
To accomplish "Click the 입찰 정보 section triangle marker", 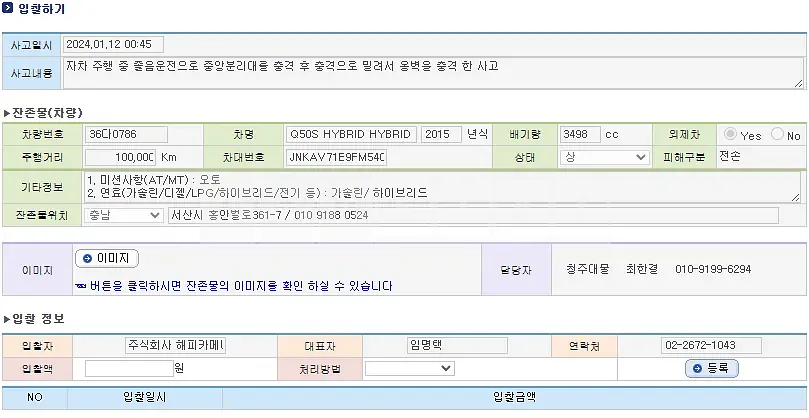I will (x=7, y=319).
